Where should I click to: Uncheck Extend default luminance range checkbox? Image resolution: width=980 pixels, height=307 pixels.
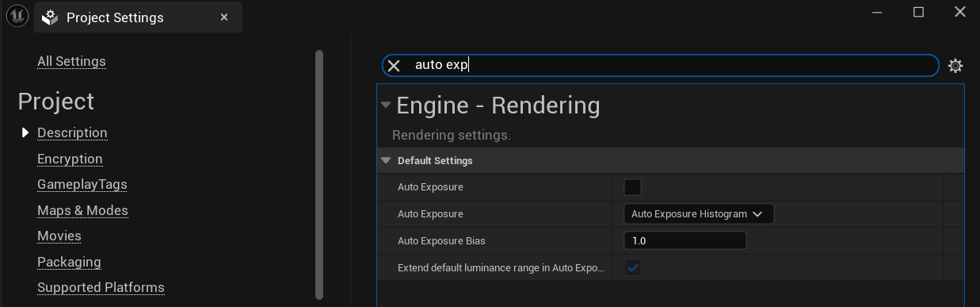tap(632, 267)
